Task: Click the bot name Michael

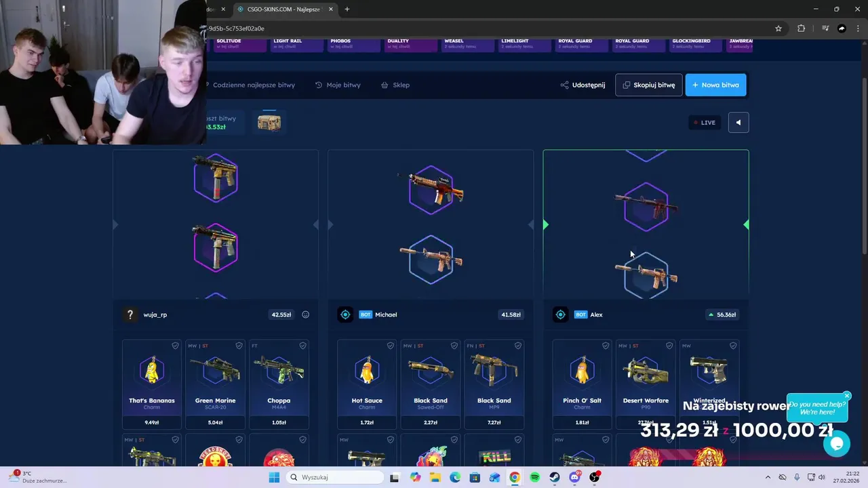Action: (x=386, y=314)
